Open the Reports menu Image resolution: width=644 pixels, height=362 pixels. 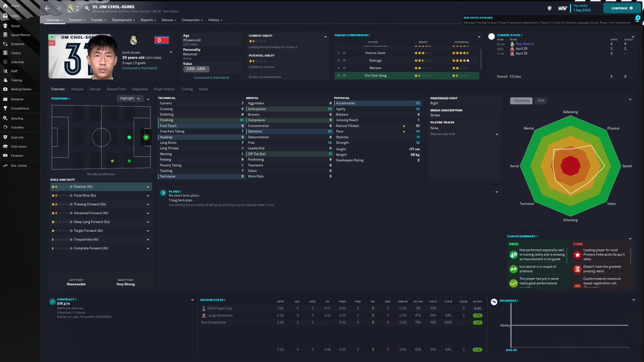[149, 20]
